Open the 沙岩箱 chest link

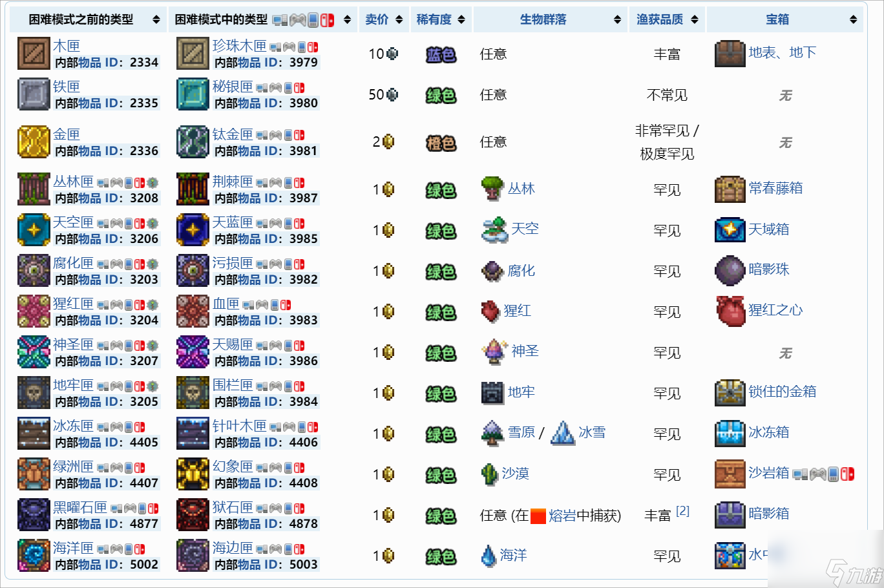click(769, 473)
